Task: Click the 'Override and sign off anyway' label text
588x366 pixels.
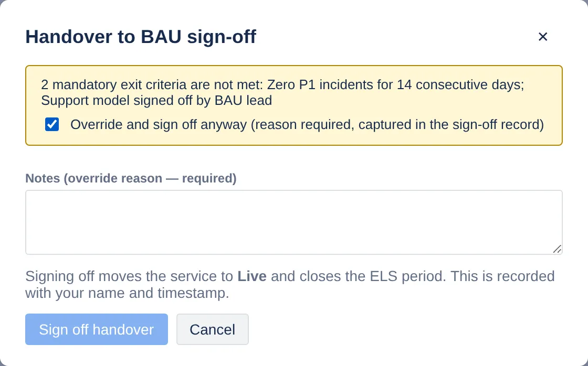Action: click(159, 124)
